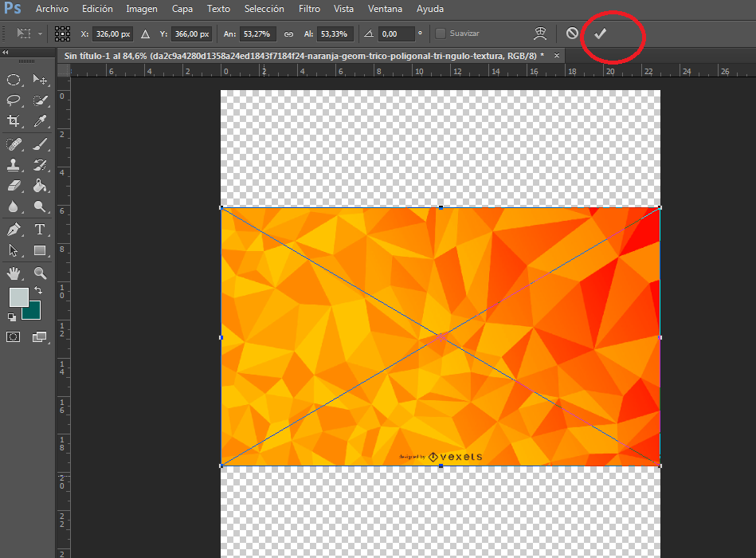Click top-center transform handle

click(441, 207)
